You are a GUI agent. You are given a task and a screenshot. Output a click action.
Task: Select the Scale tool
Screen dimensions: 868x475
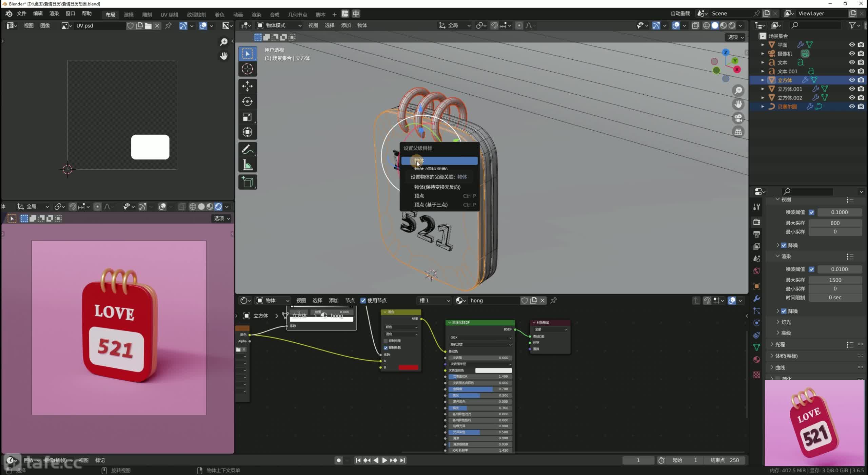click(x=248, y=117)
